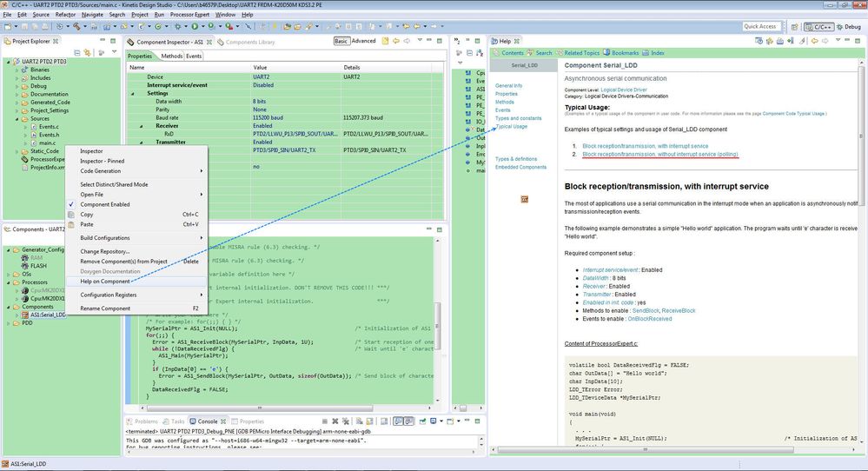Click the yellow note icon in Component Inspector

(x=385, y=41)
